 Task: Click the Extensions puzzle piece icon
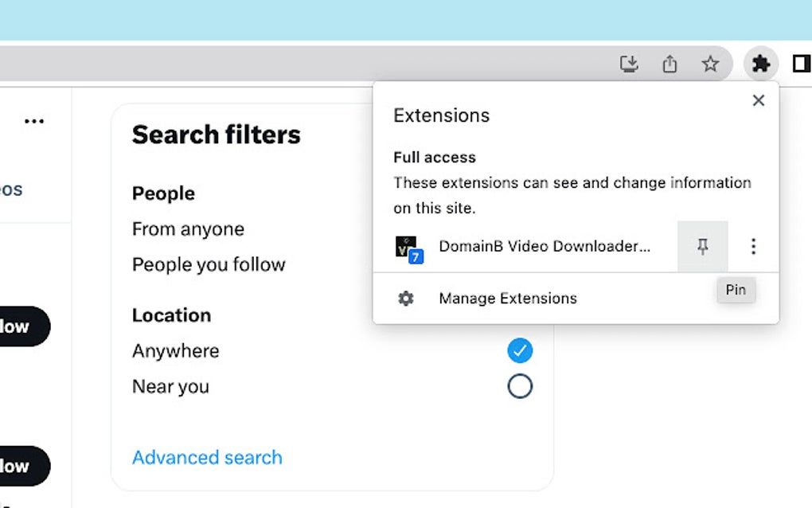[761, 64]
